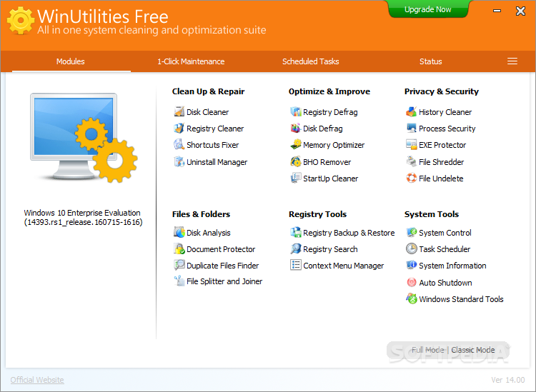Click the Duplicate Files Finder icon

(179, 266)
